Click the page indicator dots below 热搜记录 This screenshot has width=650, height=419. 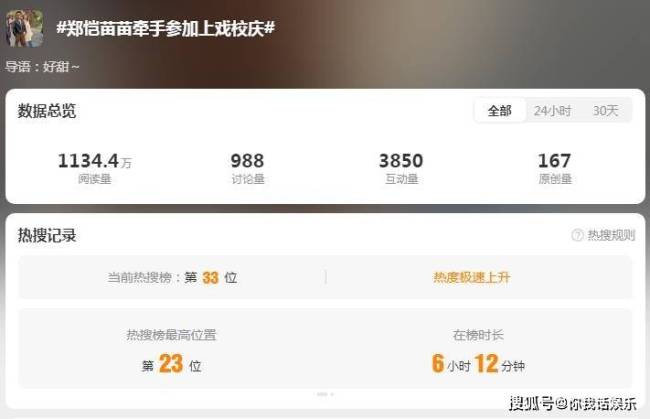325,394
